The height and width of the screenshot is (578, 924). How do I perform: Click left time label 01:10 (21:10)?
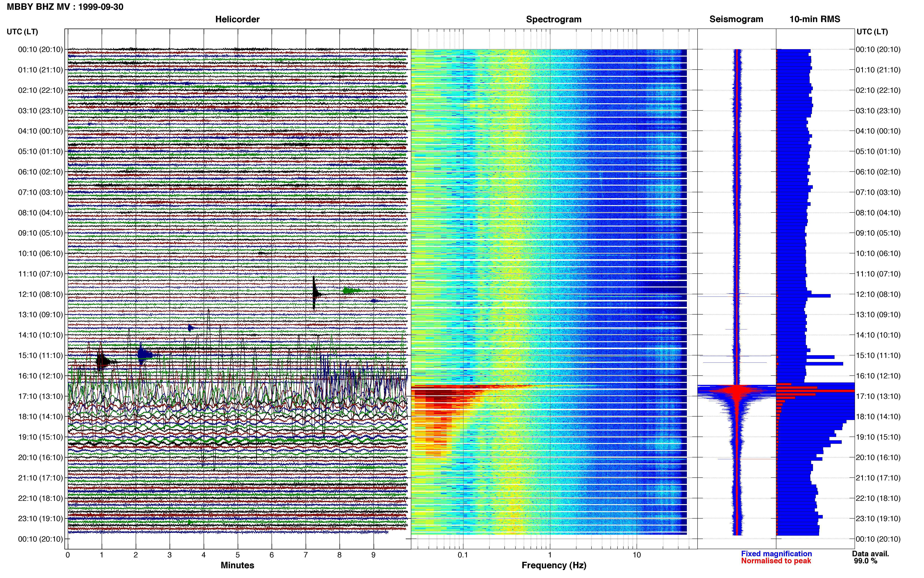click(41, 70)
